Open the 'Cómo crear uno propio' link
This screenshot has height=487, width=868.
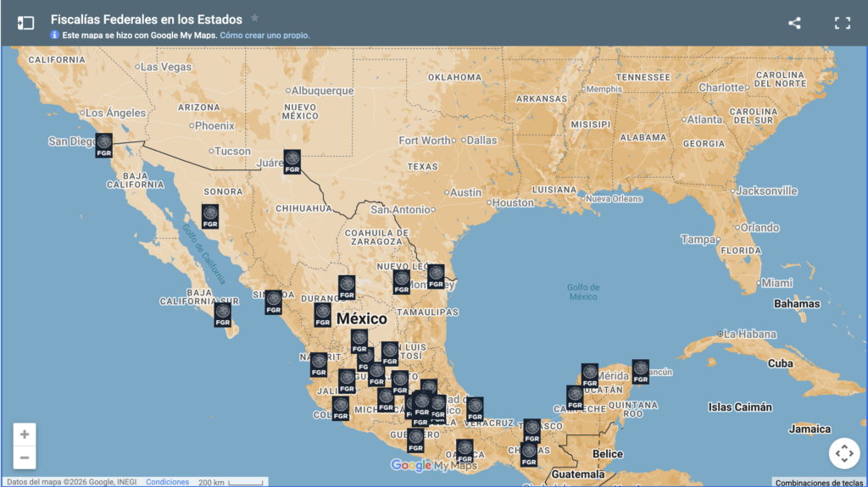click(x=265, y=36)
